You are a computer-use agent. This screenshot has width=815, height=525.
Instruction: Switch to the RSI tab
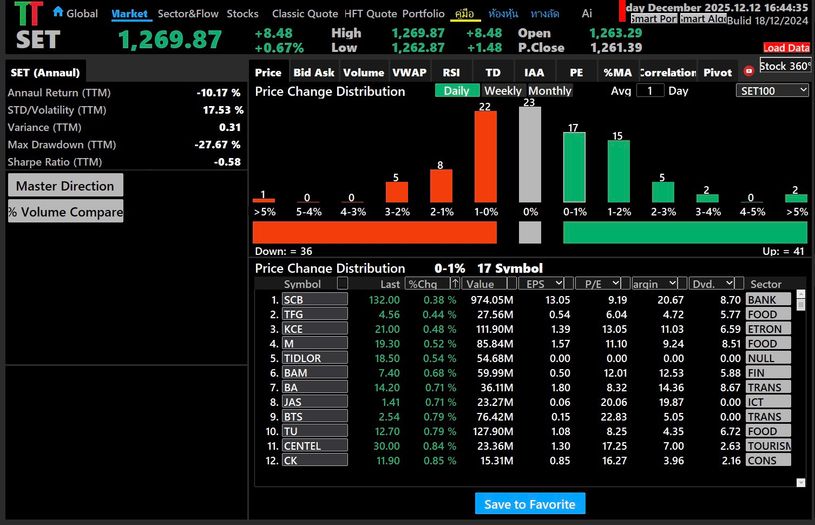coord(451,72)
